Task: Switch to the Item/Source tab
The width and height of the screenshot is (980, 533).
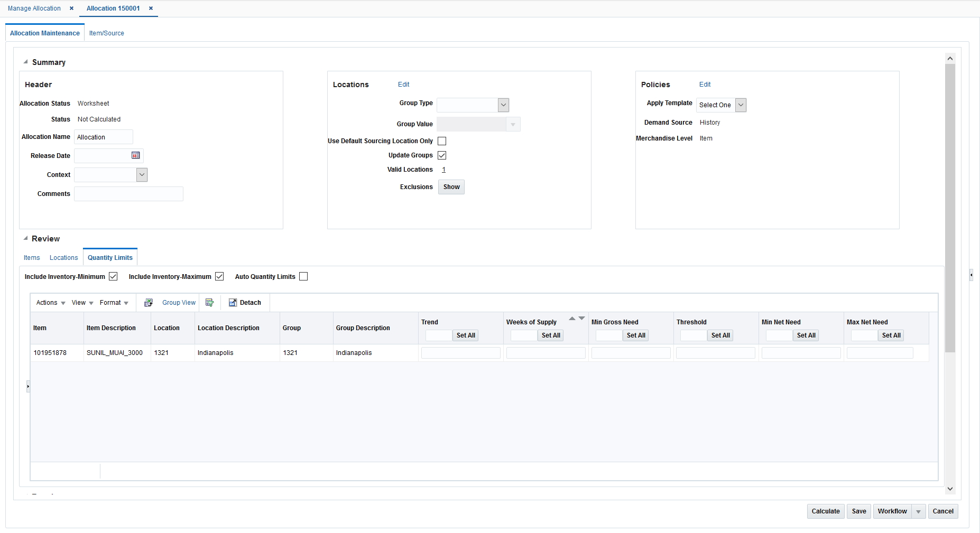Action: tap(106, 33)
